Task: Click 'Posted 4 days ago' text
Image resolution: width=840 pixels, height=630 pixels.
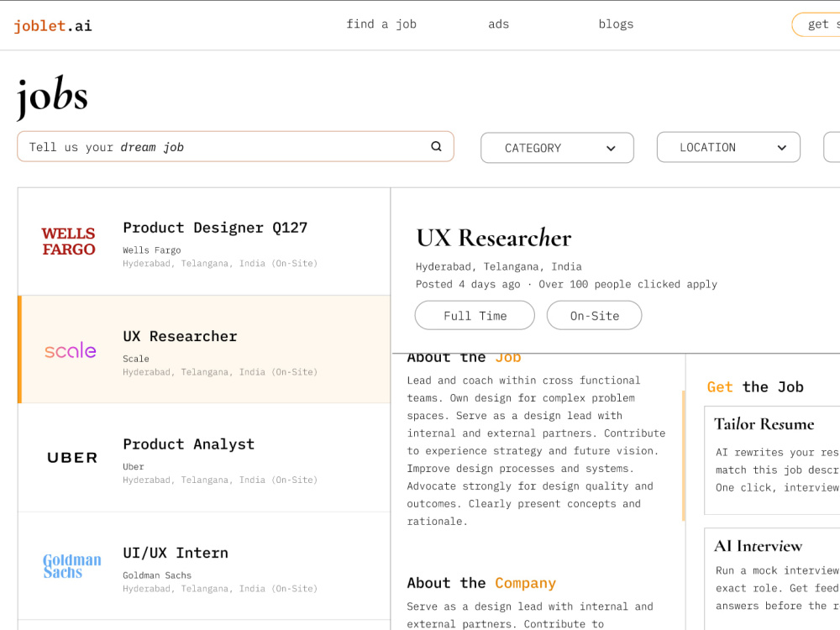Action: [x=468, y=285]
